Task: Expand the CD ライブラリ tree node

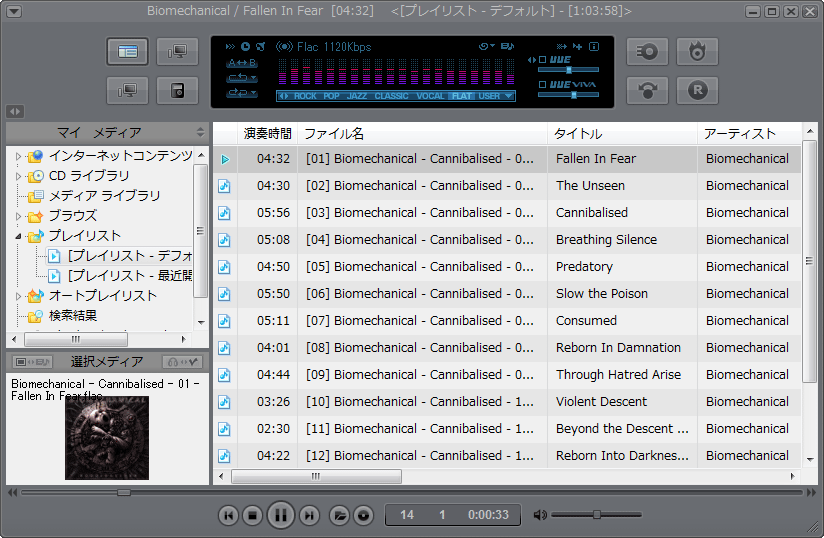Action: click(x=18, y=176)
